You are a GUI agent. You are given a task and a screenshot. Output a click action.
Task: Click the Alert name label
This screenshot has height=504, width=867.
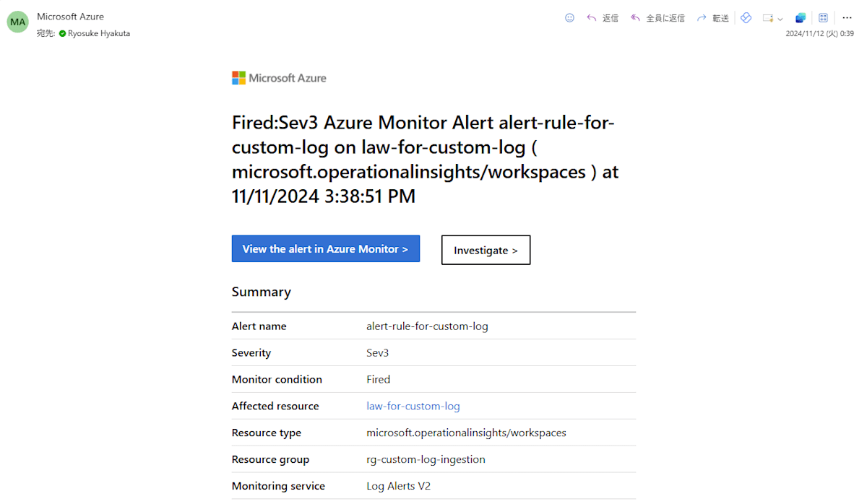click(x=259, y=326)
